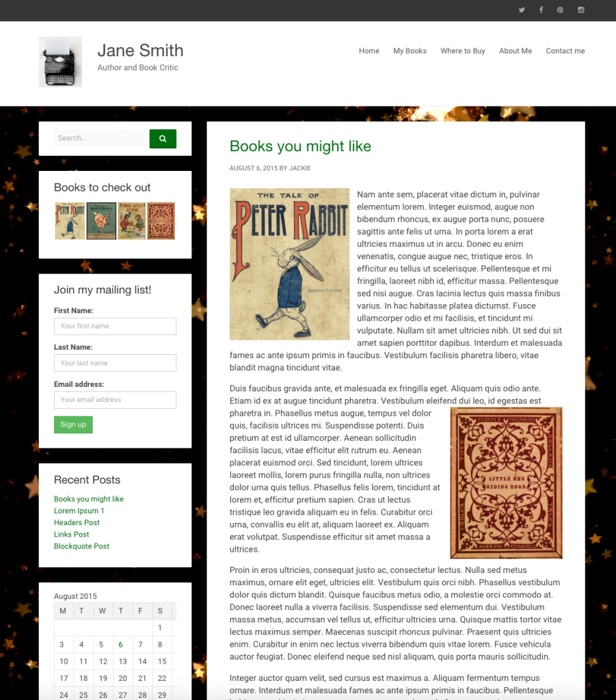This screenshot has width=616, height=700.
Task: Focus the Search input field
Action: [102, 138]
